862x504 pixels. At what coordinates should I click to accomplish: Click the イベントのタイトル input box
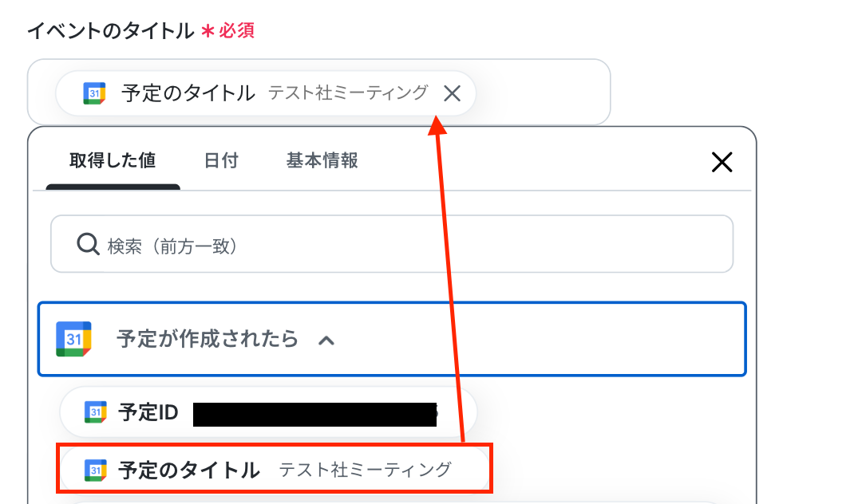click(x=318, y=93)
